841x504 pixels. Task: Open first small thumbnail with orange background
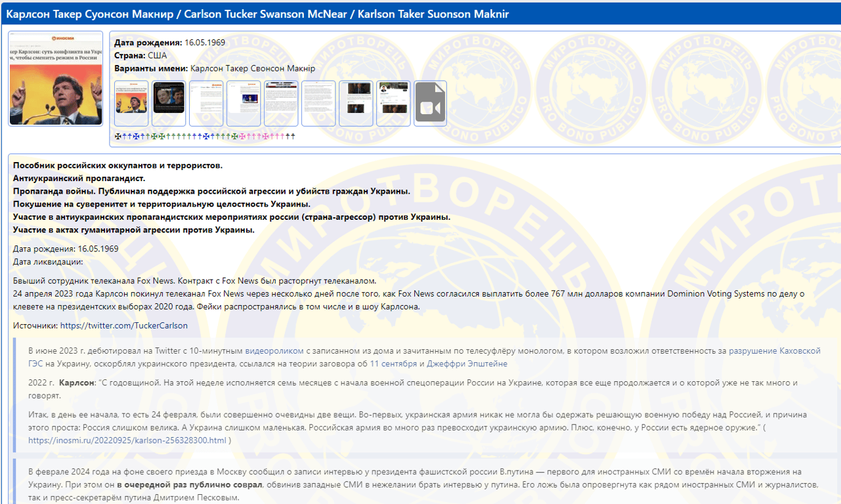131,104
